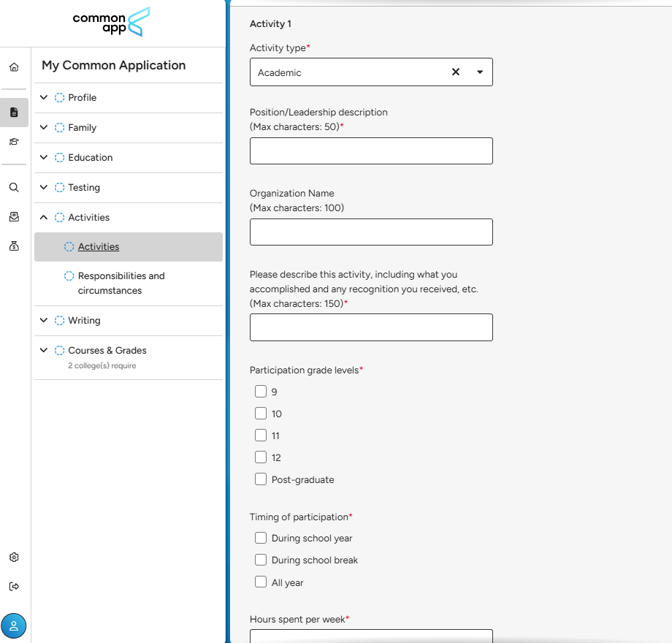Viewport: 672px width, 643px height.
Task: Collapse the Activities section chevron
Action: click(44, 217)
